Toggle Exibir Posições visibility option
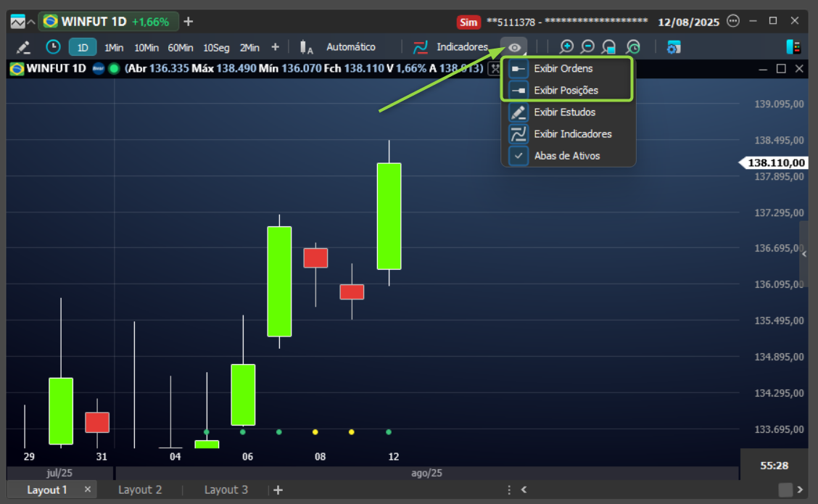 [x=568, y=90]
